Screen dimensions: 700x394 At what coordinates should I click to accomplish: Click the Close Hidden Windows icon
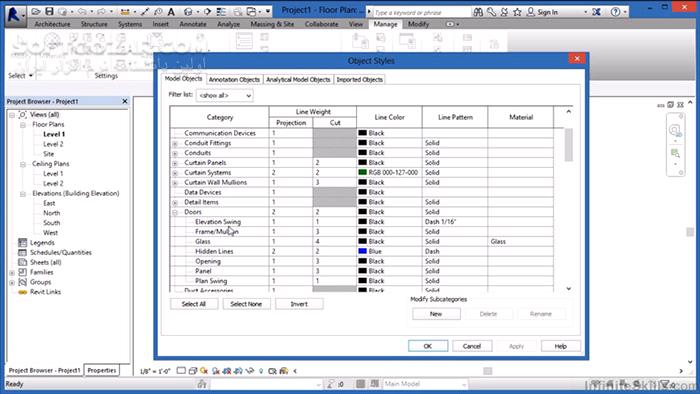238,12
